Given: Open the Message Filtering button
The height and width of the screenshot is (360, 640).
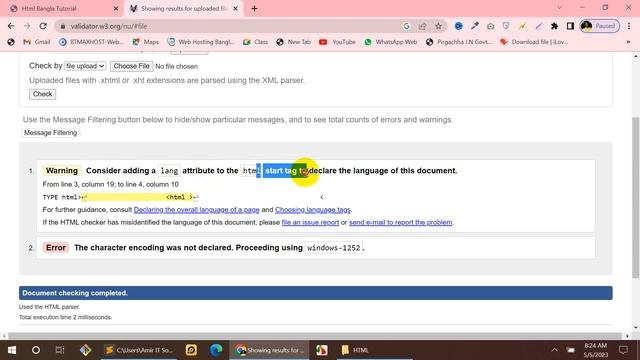Looking at the screenshot, I should pyautogui.click(x=50, y=133).
